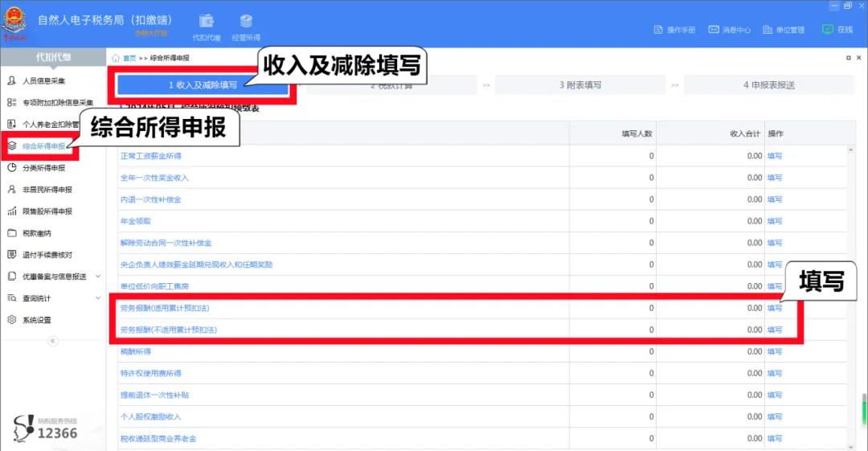Click 填写 for 劳务报酬(适用累计预扣法)
The image size is (868, 451).
(x=774, y=308)
